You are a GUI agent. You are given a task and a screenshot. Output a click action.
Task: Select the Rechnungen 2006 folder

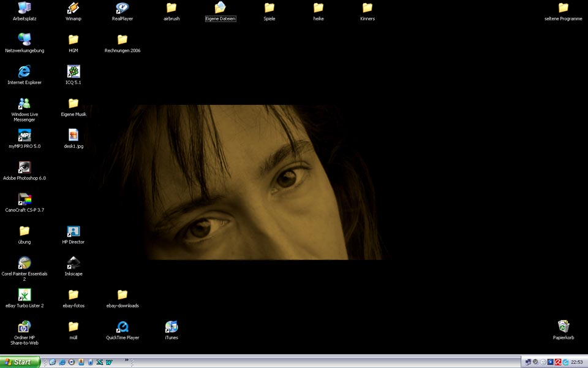(x=123, y=40)
